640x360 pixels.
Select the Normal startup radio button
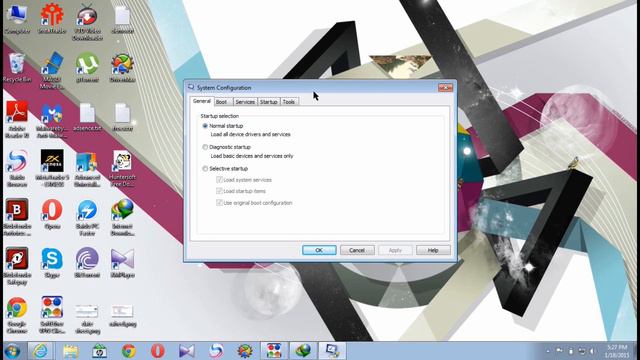(x=205, y=126)
